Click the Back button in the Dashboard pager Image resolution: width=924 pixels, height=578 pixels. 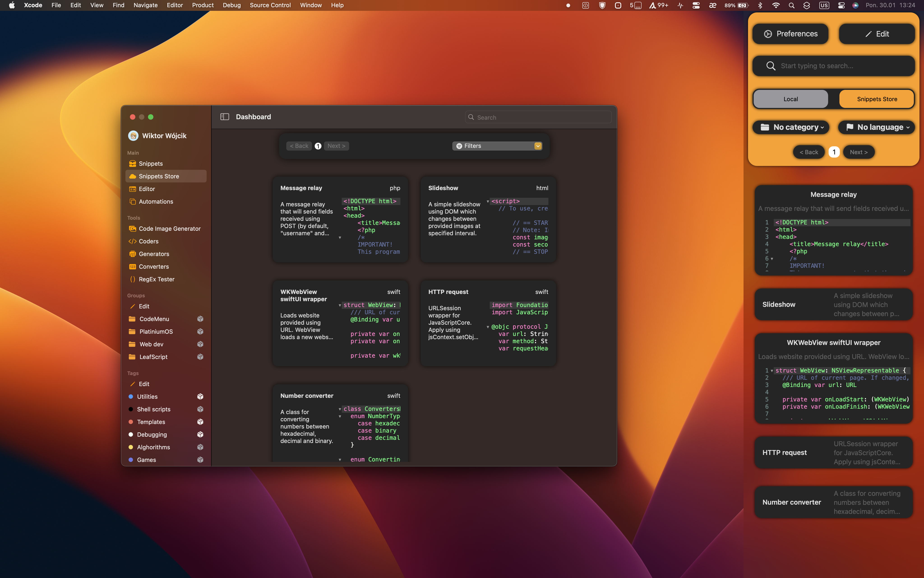click(299, 146)
